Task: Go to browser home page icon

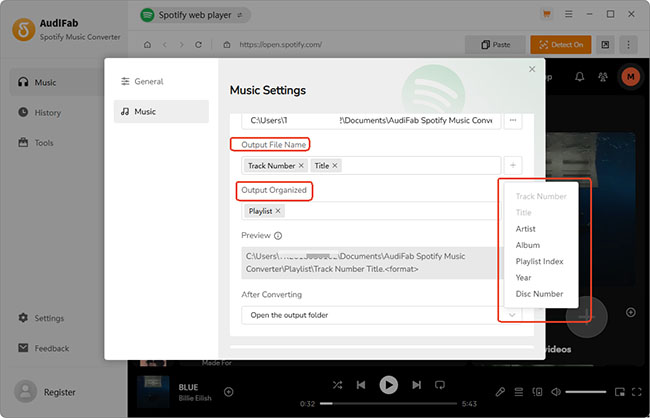Action: coord(147,45)
